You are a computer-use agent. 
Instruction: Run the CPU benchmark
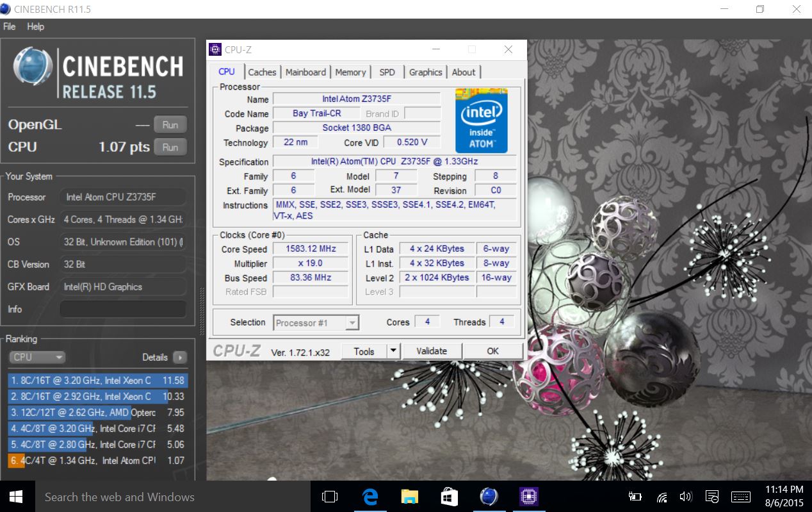click(x=170, y=147)
